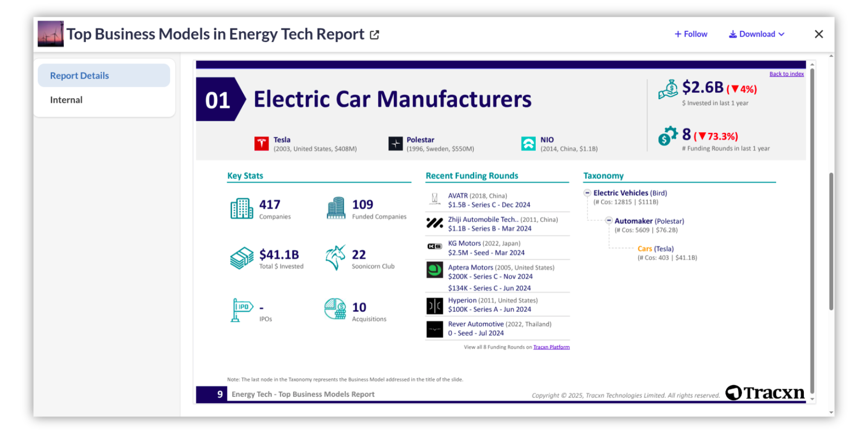Open report in new tab via external-link icon
Viewport: 868px width, 434px height.
click(374, 35)
